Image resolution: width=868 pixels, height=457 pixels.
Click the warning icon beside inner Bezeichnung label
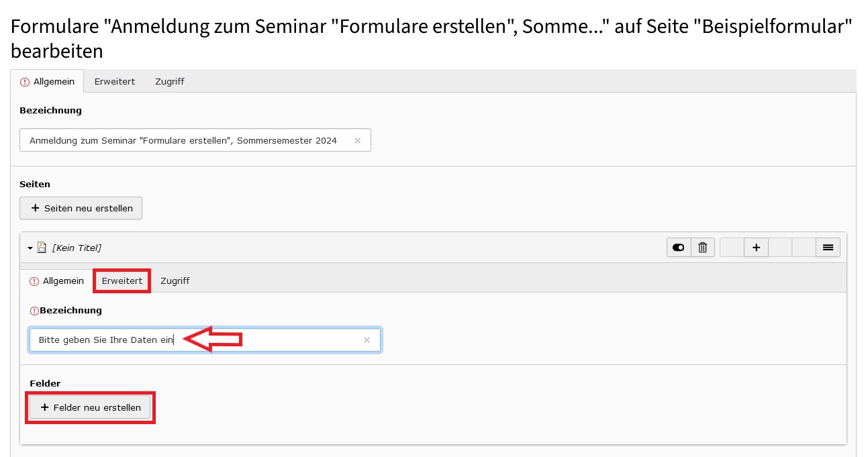(x=34, y=311)
